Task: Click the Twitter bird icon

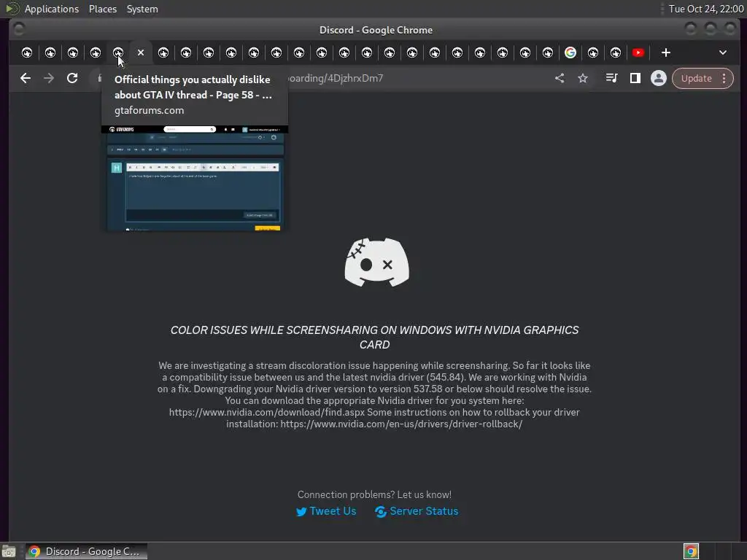Action: click(301, 512)
